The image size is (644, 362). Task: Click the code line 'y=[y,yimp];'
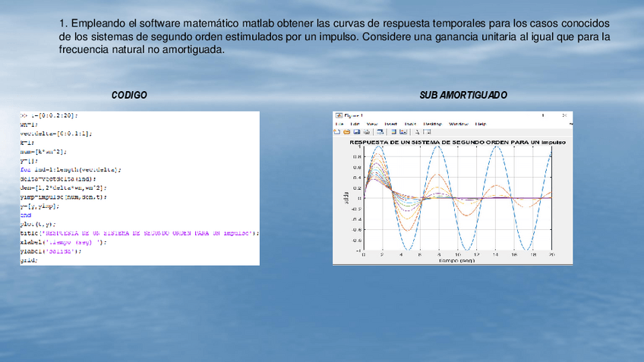[x=39, y=206]
